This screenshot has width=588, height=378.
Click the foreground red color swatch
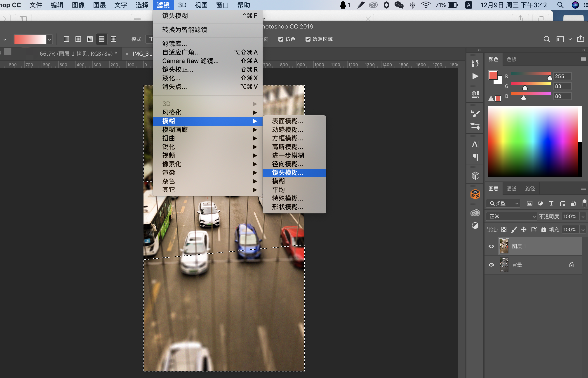pyautogui.click(x=493, y=75)
